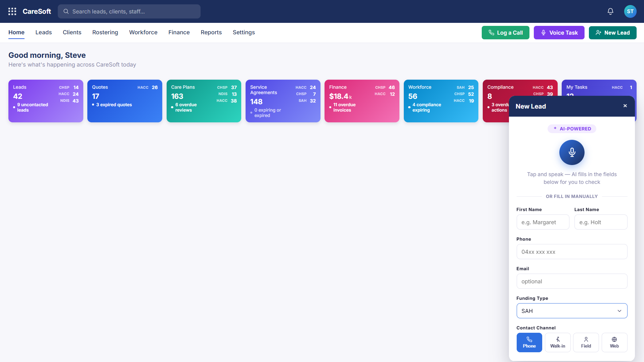Open the Reports tab
644x362 pixels.
[211, 33]
